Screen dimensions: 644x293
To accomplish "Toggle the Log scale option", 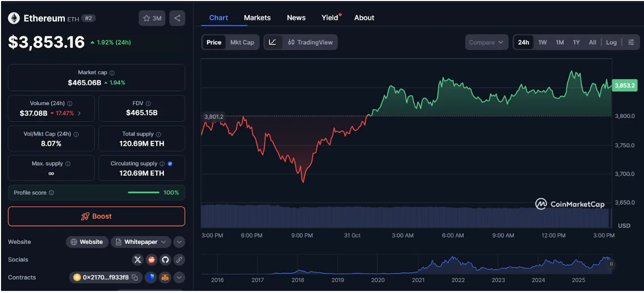I will click(x=611, y=42).
